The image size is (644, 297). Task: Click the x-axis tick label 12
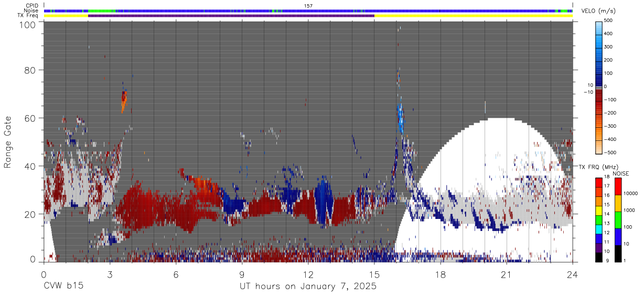[x=308, y=274]
